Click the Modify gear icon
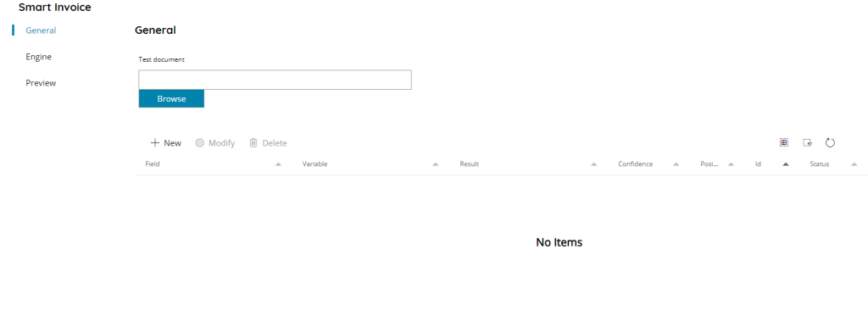 click(200, 143)
